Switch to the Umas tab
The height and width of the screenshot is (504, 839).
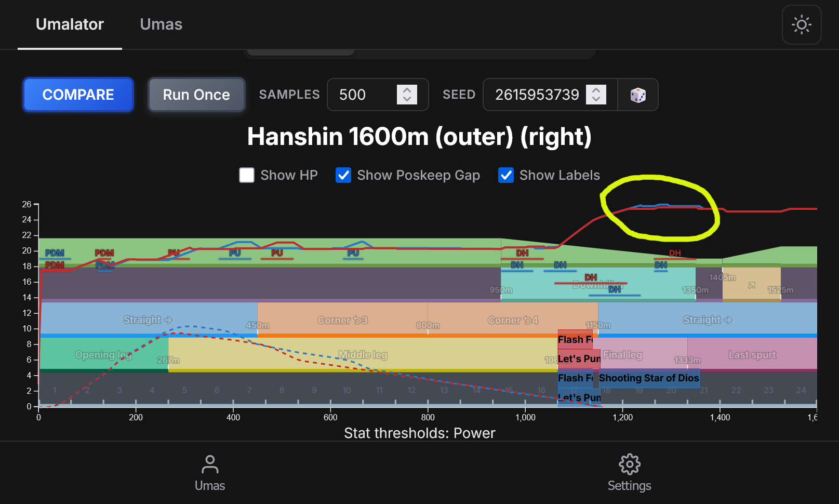(161, 24)
